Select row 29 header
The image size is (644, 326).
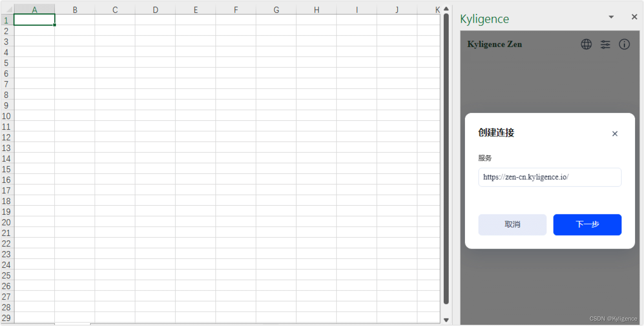coord(7,317)
